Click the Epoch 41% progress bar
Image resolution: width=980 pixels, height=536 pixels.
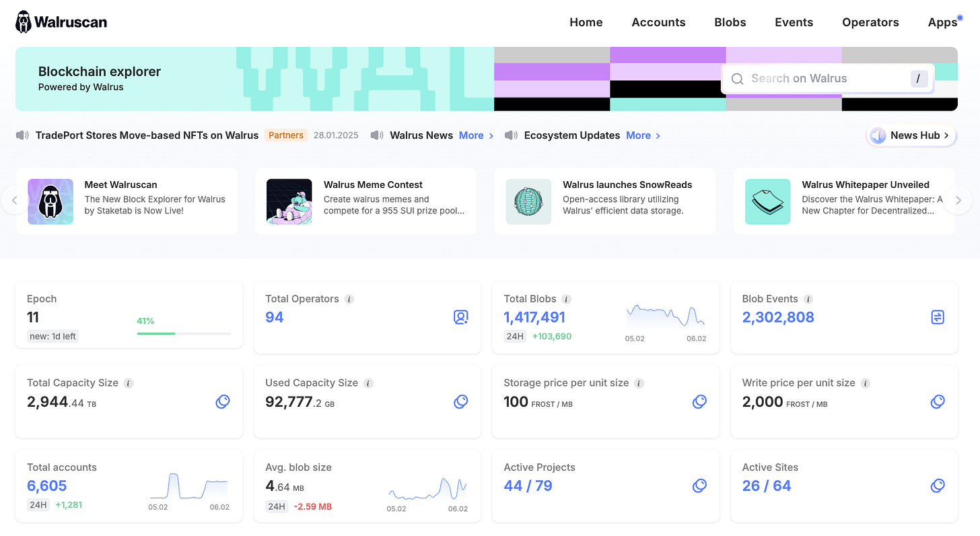pyautogui.click(x=184, y=333)
